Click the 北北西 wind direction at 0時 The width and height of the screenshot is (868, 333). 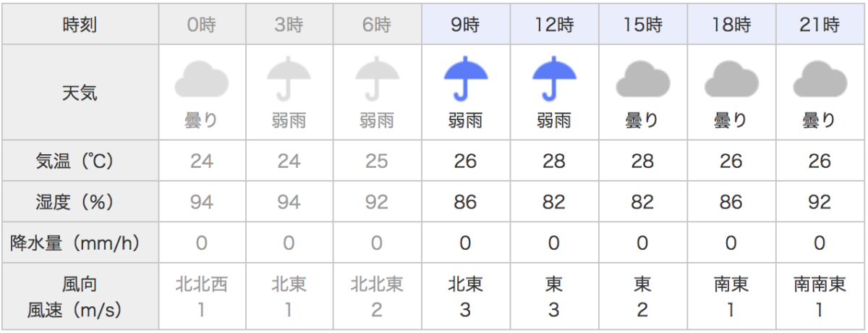point(202,284)
